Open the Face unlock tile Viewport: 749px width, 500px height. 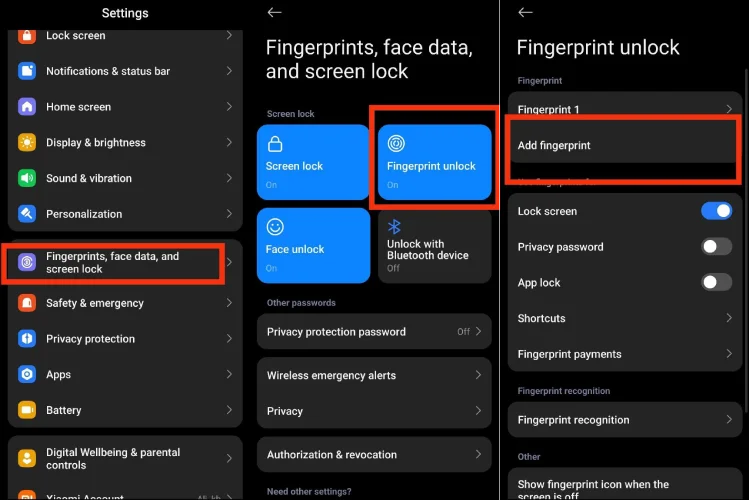tap(314, 245)
